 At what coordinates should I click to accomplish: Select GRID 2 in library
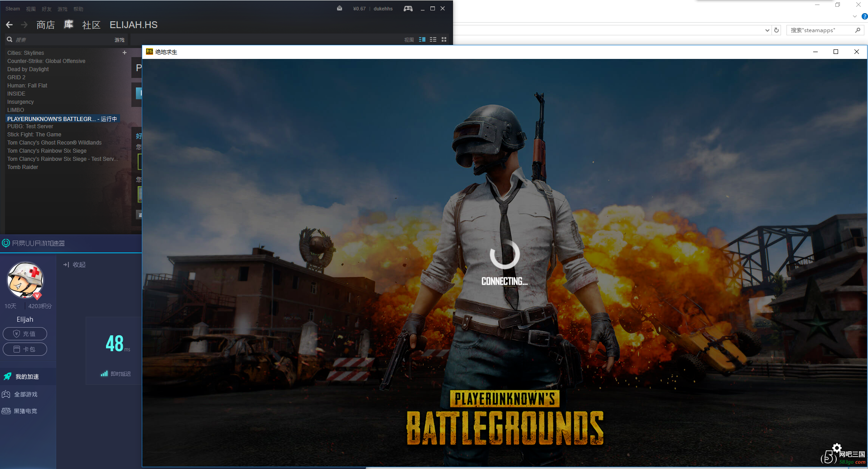coord(16,77)
